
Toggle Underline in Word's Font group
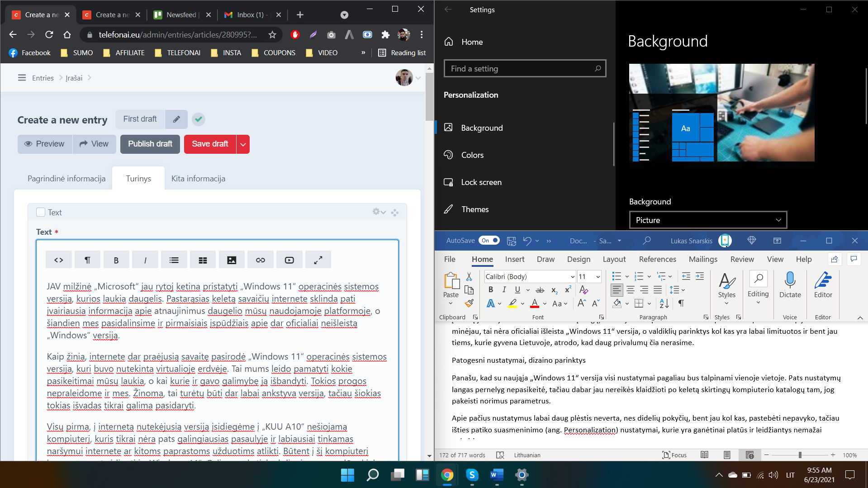pos(517,290)
